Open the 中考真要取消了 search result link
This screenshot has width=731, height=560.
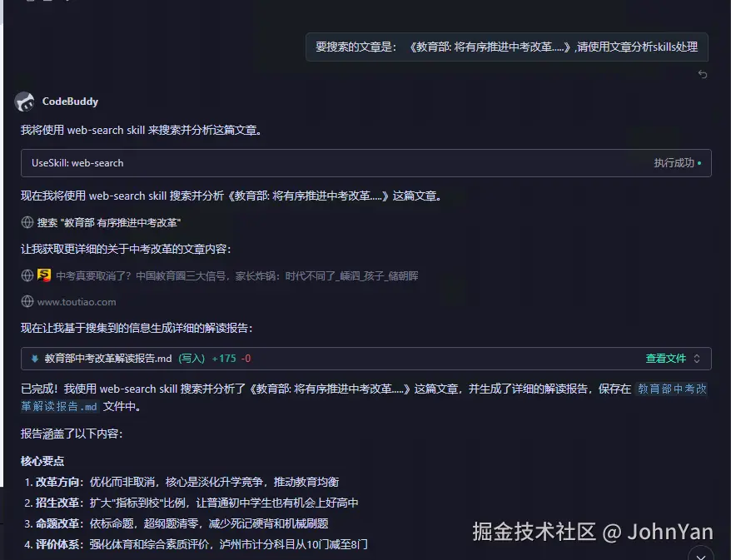(236, 275)
